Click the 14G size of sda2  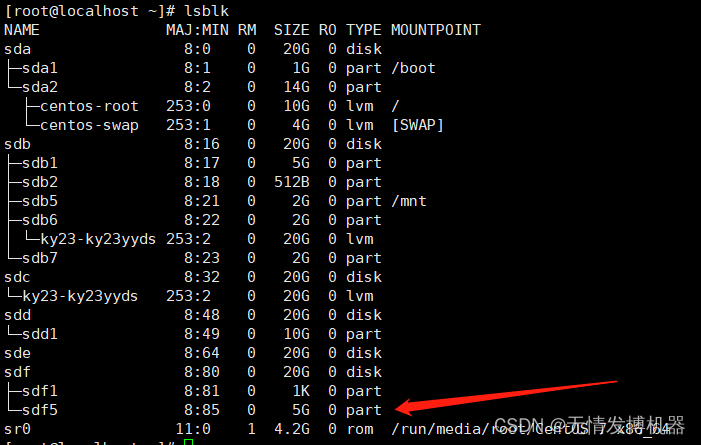pos(296,87)
